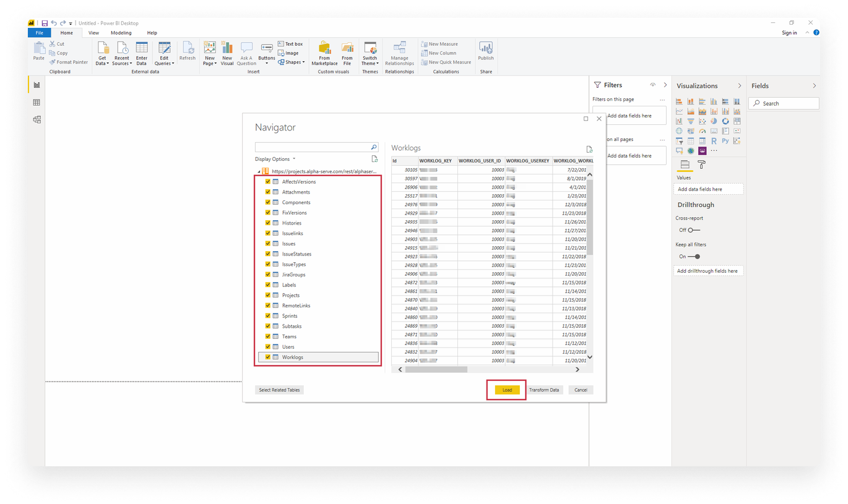Uncheck the Issues table checkbox
The height and width of the screenshot is (504, 848).
point(268,244)
